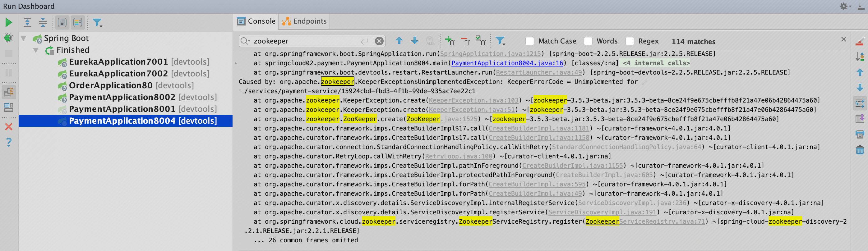
Task: Collapse the Spring Boot tree node
Action: 24,39
